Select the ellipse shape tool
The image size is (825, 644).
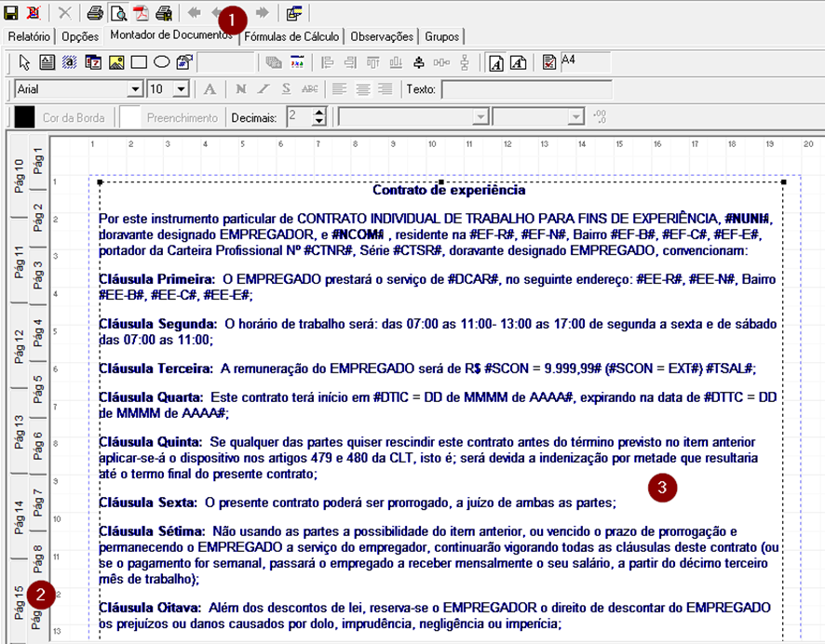pos(161,63)
